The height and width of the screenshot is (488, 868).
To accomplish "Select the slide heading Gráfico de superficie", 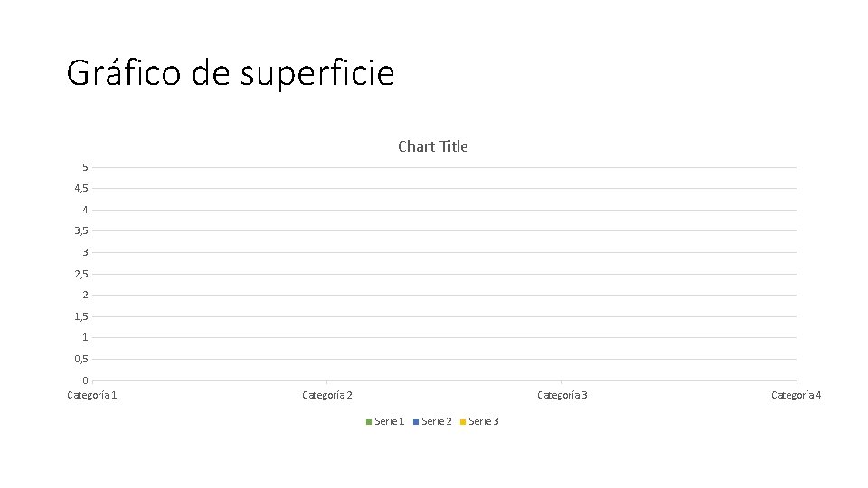I will 231,73.
